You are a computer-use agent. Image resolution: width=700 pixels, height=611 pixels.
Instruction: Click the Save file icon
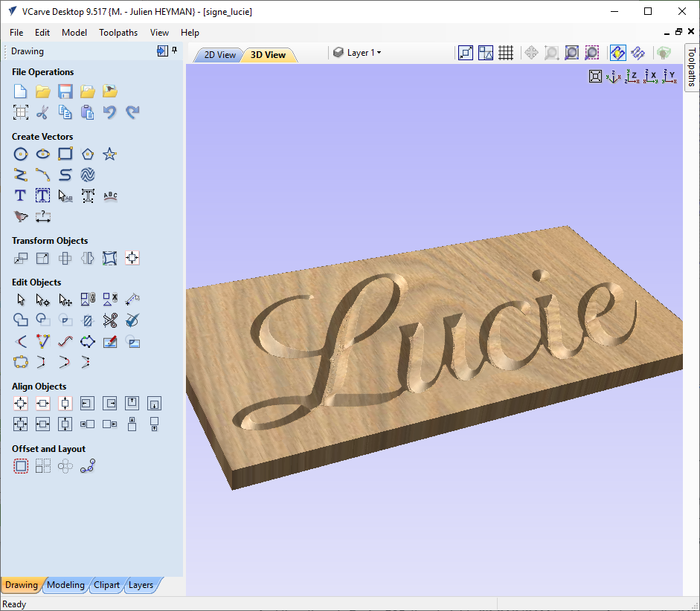[x=65, y=91]
